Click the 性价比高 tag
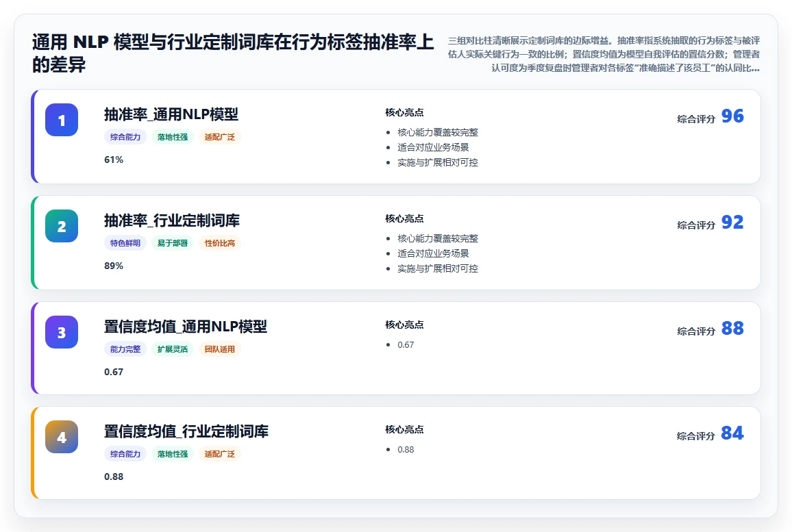Viewport: 792px width, 532px height. 220,243
